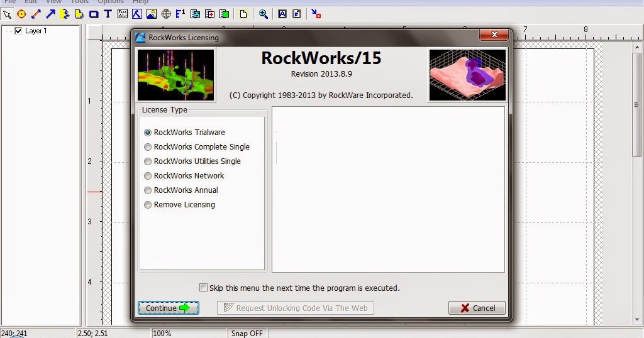The height and width of the screenshot is (338, 644).
Task: Click the RockWorks Licensing title bar logo
Action: 140,37
